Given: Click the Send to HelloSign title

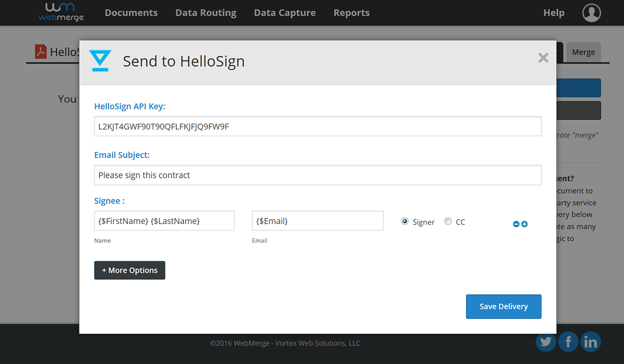Looking at the screenshot, I should tap(184, 61).
